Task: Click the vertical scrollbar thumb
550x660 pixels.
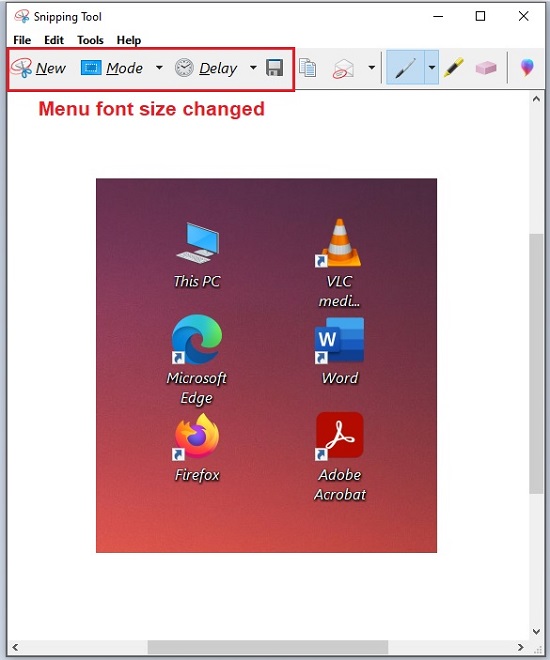Action: tap(536, 364)
